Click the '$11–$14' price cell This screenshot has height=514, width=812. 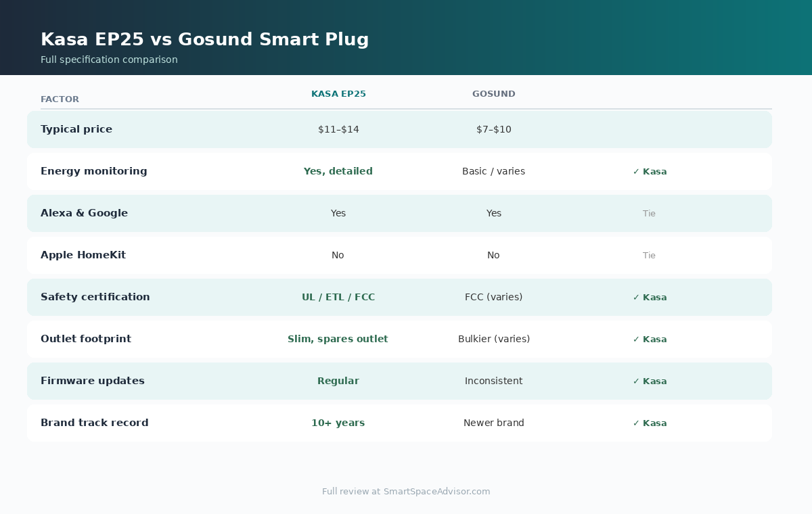point(338,129)
